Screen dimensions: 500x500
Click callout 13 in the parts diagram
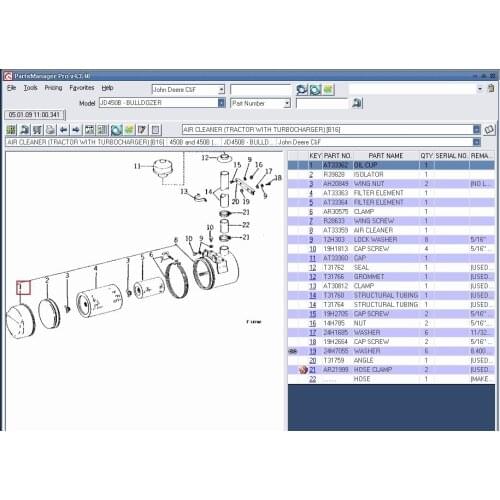[x=184, y=191]
